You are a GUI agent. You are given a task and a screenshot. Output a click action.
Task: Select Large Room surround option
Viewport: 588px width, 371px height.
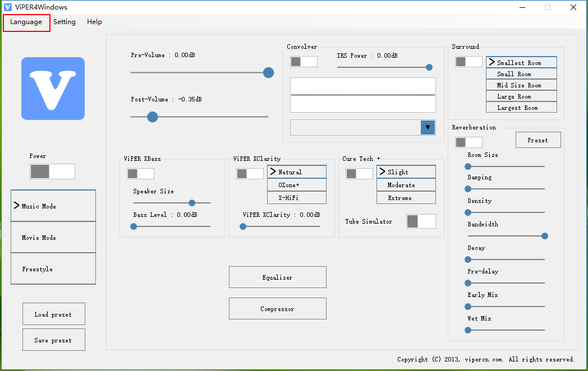point(521,96)
